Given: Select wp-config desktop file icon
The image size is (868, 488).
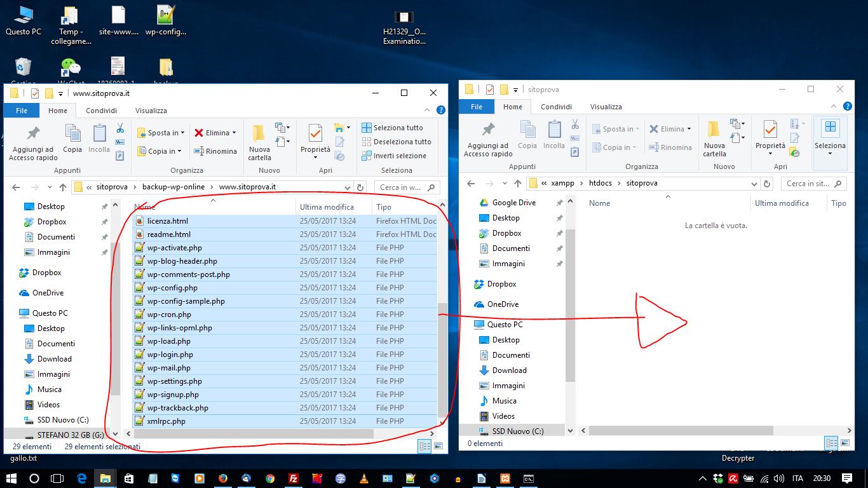Looking at the screenshot, I should pyautogui.click(x=166, y=20).
